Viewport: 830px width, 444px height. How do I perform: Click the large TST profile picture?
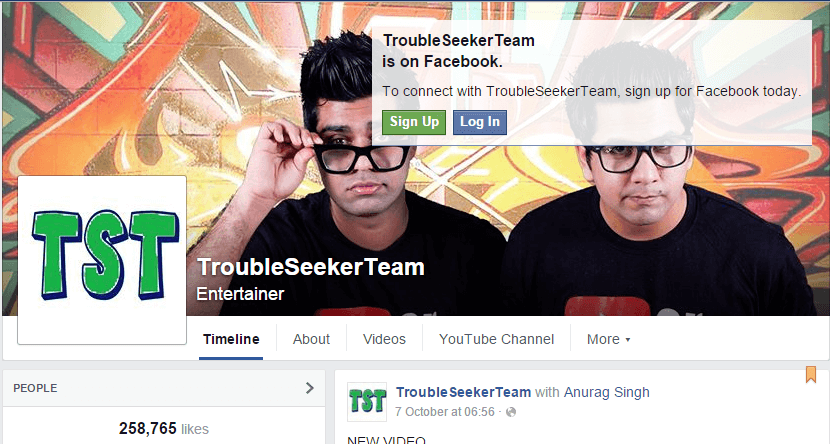pyautogui.click(x=102, y=260)
